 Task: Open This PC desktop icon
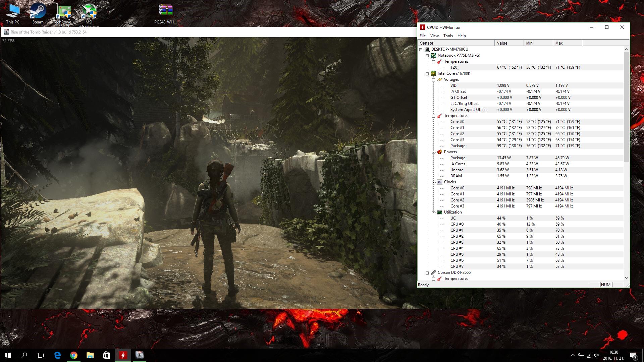(13, 14)
